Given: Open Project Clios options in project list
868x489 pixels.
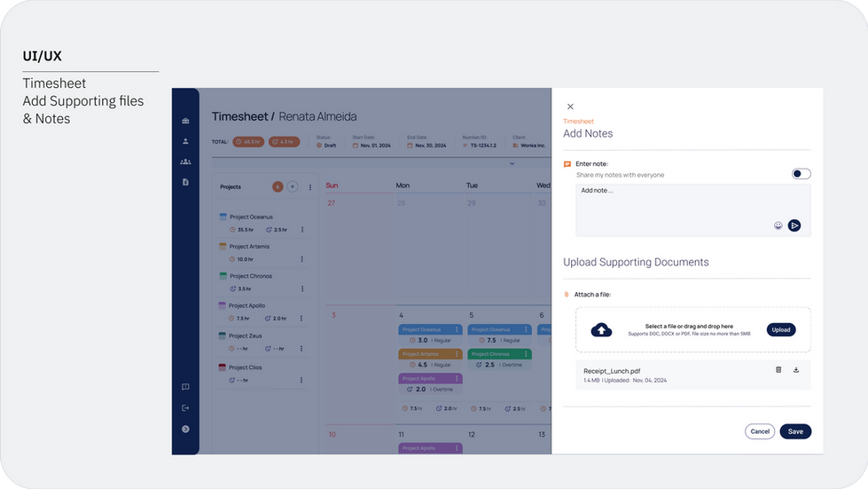Looking at the screenshot, I should coord(301,380).
